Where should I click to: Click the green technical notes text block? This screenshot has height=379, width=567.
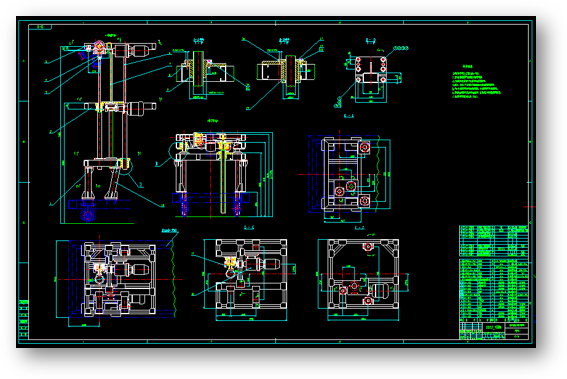476,82
